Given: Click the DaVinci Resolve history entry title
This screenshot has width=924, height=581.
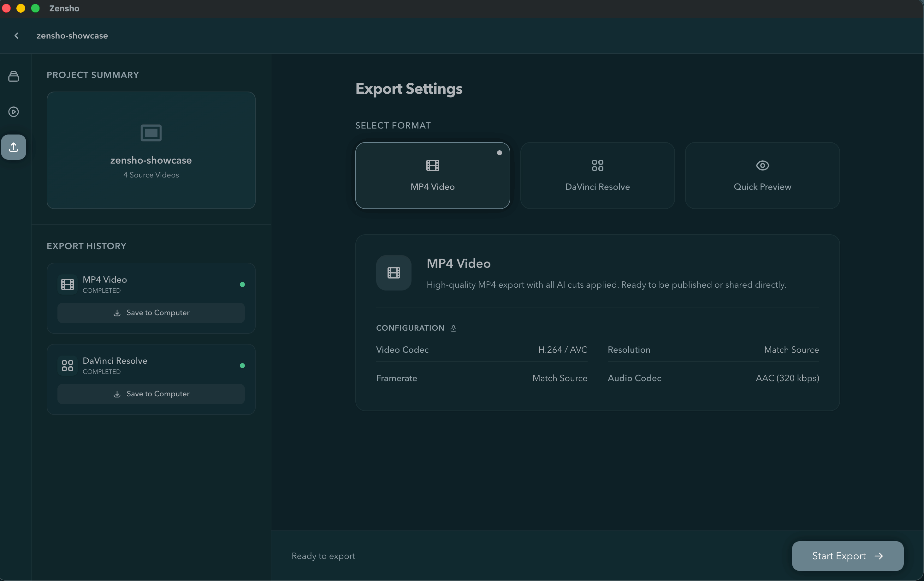Looking at the screenshot, I should 115,361.
